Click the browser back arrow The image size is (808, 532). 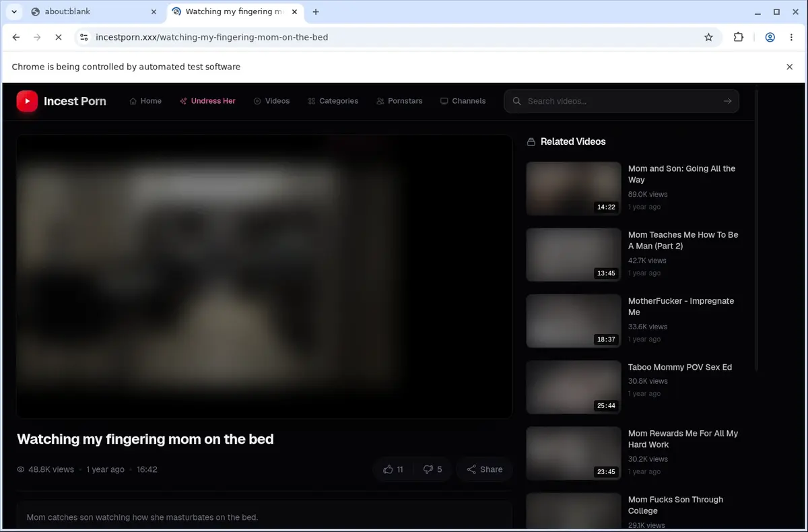click(16, 38)
